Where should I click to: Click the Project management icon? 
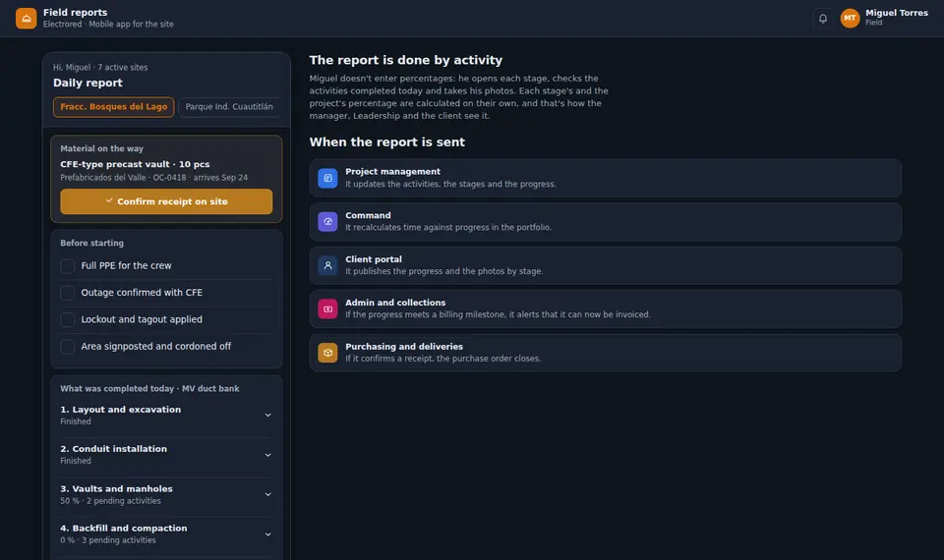(327, 178)
